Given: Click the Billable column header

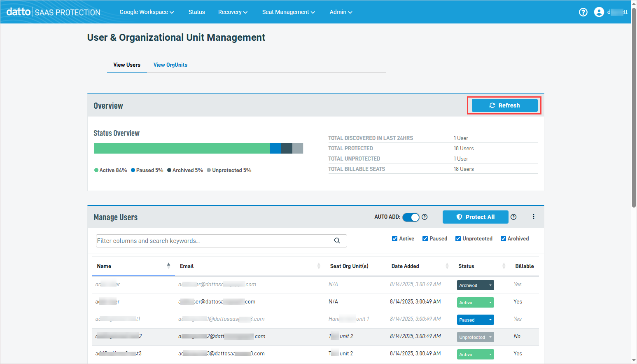Looking at the screenshot, I should click(x=524, y=266).
